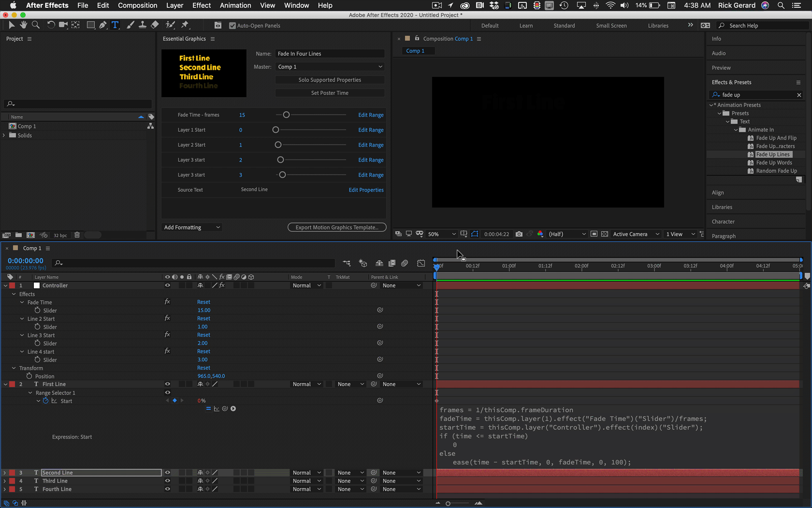The height and width of the screenshot is (508, 812).
Task: Open the Character panel tab
Action: [x=723, y=222]
